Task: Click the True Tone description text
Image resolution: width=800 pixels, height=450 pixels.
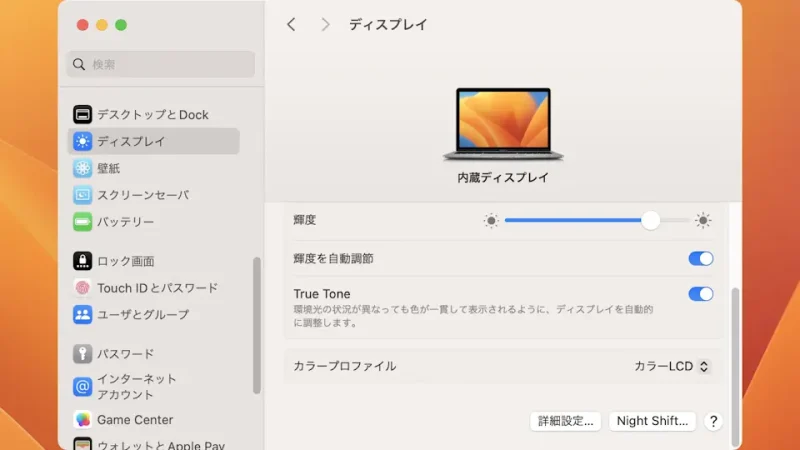Action: [x=473, y=316]
